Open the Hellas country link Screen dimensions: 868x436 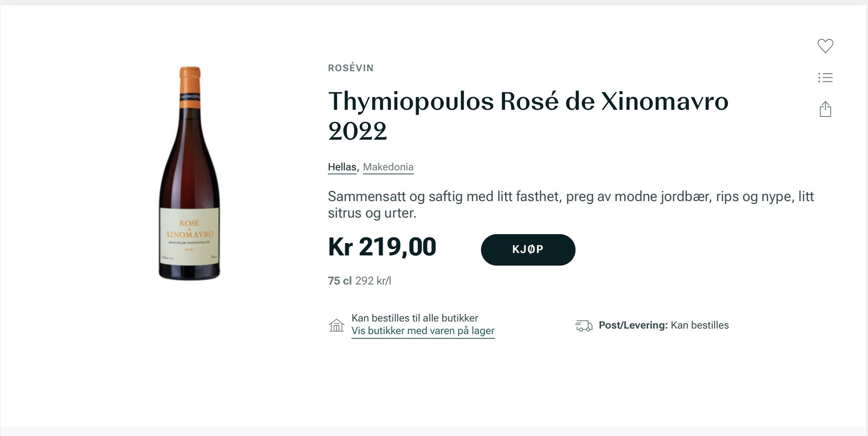click(342, 167)
